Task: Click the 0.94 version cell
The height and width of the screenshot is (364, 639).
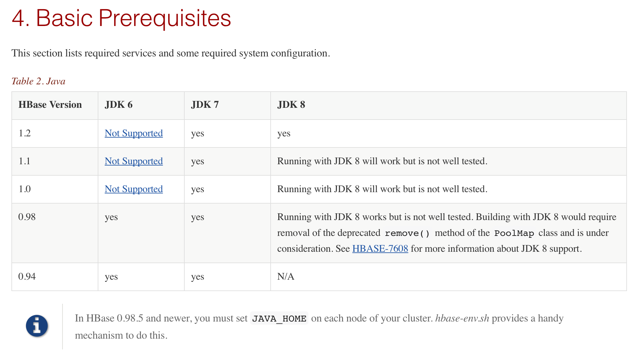Action: (x=27, y=276)
